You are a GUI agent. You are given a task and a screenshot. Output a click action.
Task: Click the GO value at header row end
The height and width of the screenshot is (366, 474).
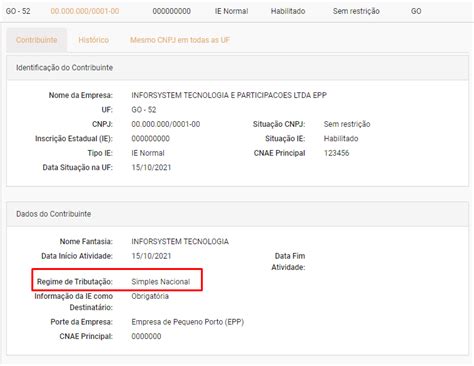(x=416, y=11)
